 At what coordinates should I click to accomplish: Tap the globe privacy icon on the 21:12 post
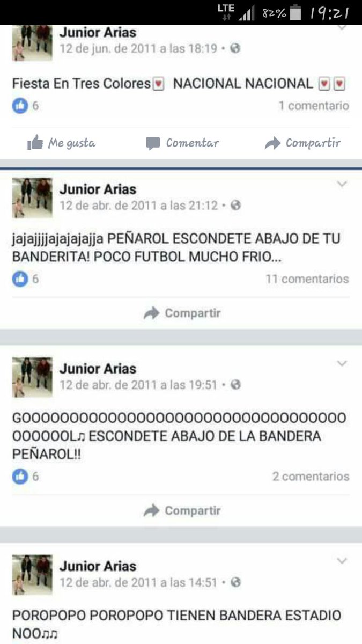(235, 205)
